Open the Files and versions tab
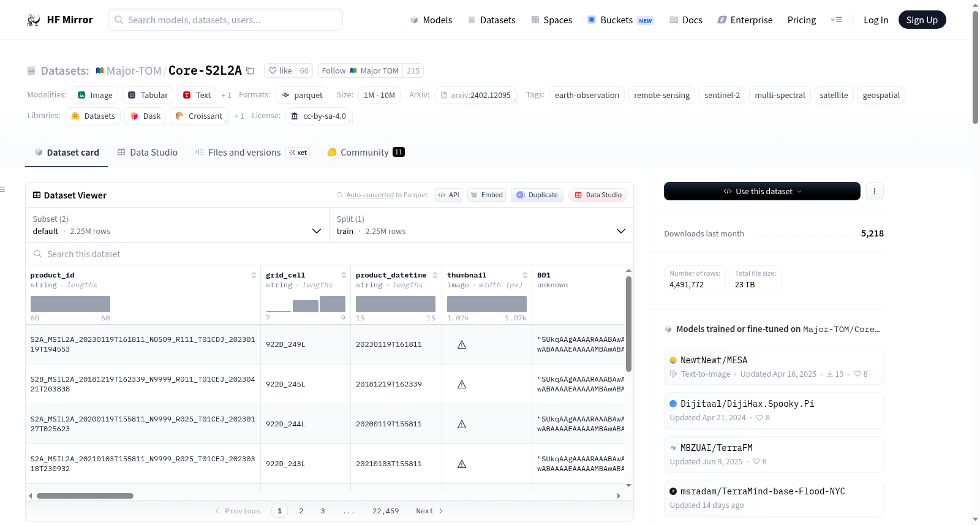The height and width of the screenshot is (525, 980). click(252, 153)
